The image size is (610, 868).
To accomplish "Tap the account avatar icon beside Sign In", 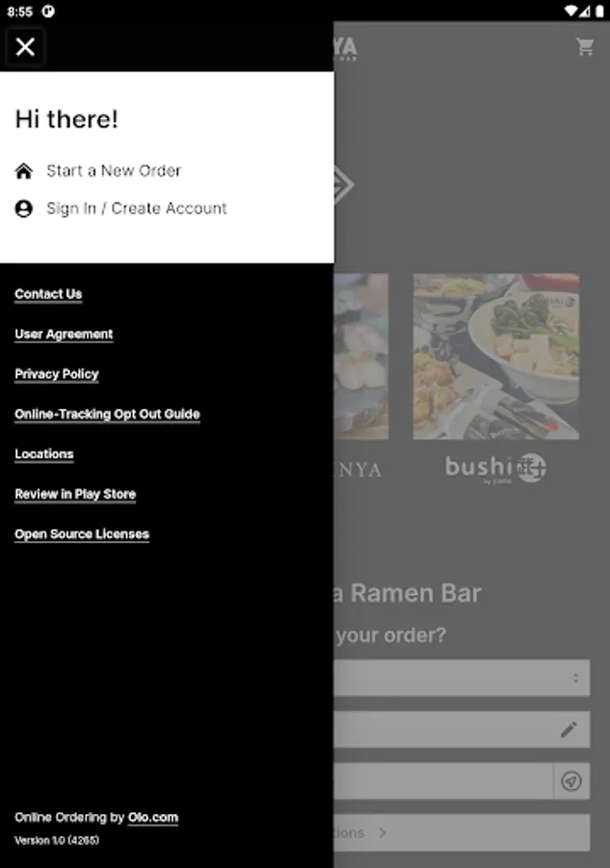I will click(x=24, y=208).
